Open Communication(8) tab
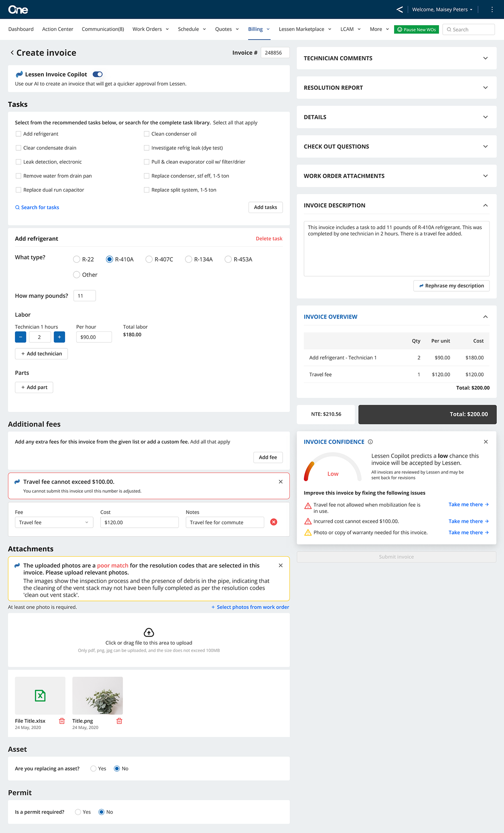Image resolution: width=504 pixels, height=833 pixels. click(x=103, y=29)
